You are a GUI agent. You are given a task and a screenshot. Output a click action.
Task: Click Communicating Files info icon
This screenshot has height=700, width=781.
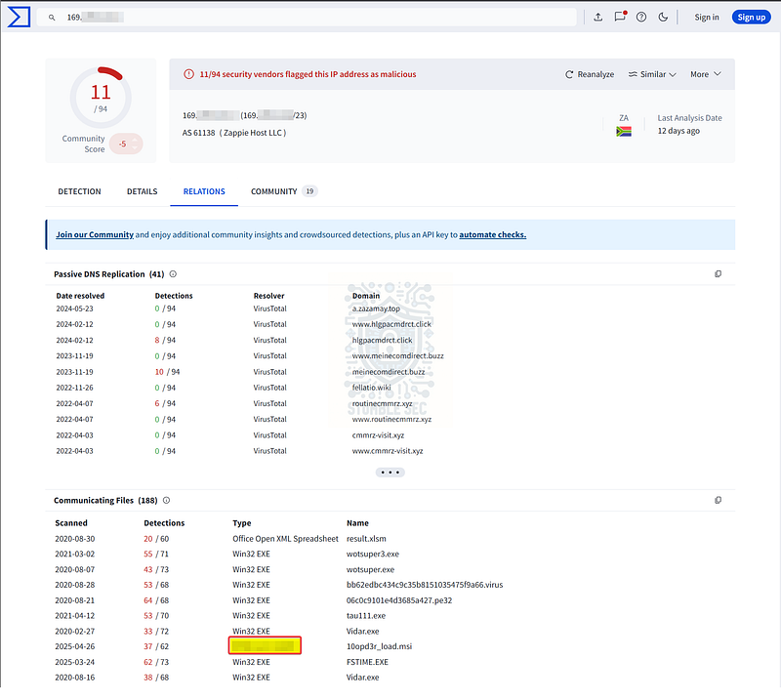[x=166, y=500]
